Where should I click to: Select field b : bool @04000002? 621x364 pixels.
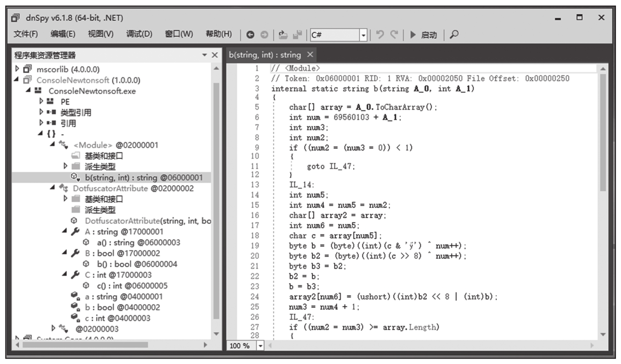(122, 307)
